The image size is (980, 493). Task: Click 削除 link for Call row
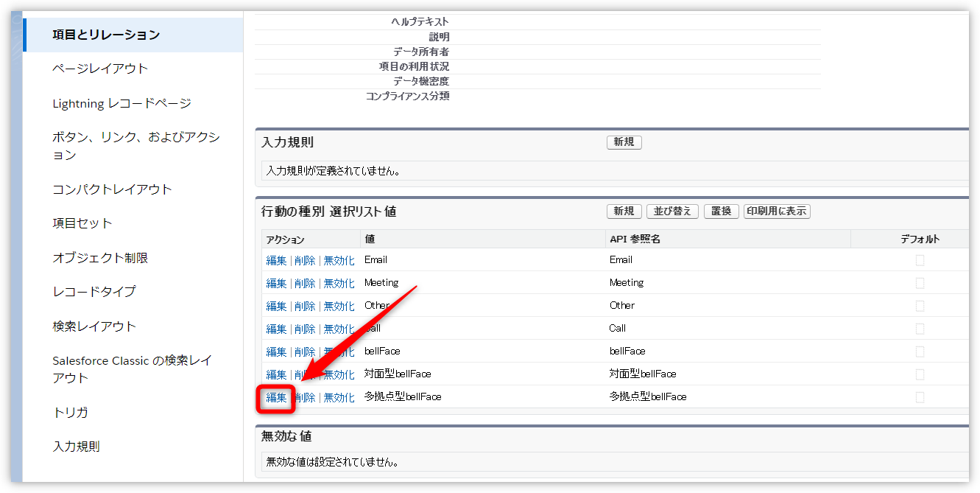[305, 329]
